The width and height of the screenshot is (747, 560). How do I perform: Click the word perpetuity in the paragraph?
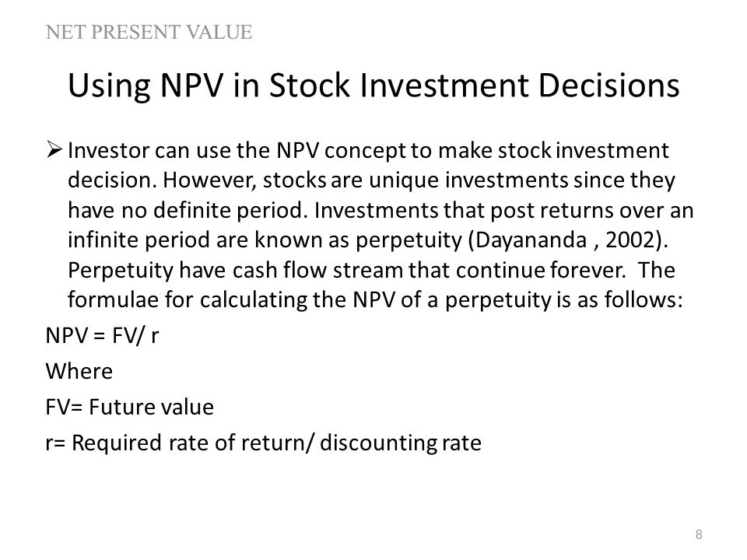coord(409,240)
